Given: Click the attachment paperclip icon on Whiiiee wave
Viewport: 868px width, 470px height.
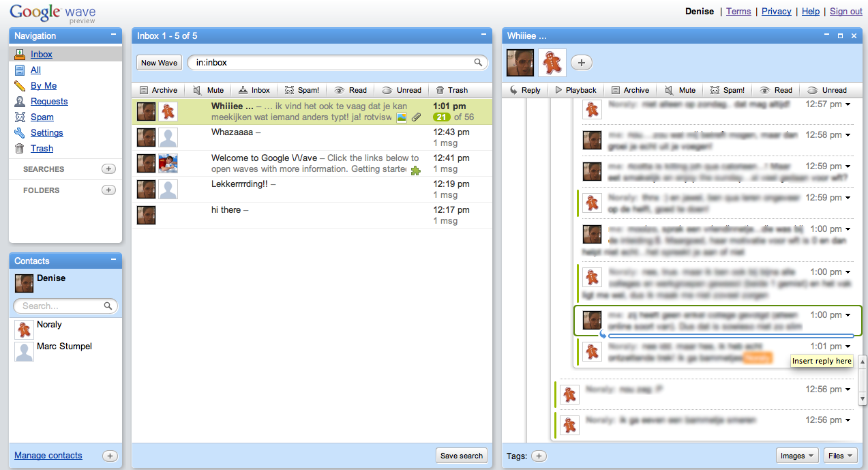Looking at the screenshot, I should click(416, 117).
